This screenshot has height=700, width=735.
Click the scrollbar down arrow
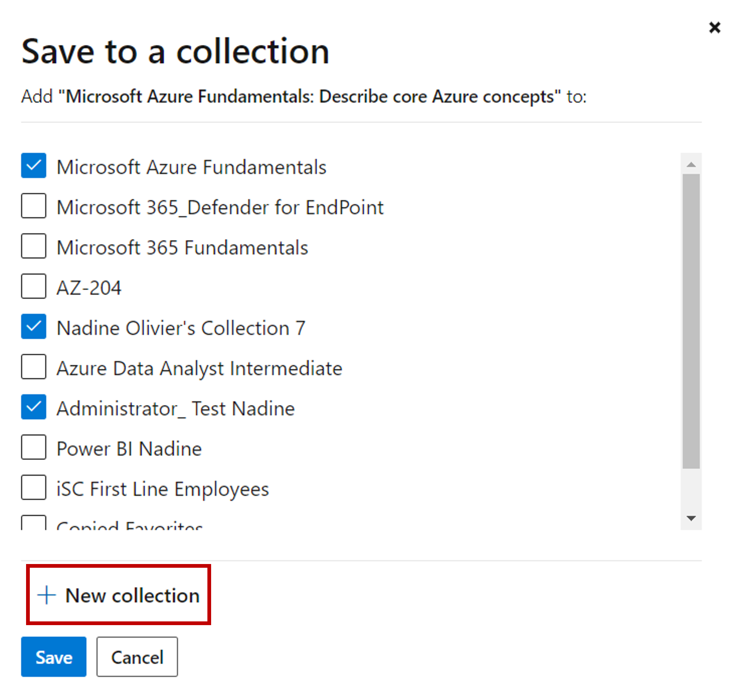[x=691, y=518]
